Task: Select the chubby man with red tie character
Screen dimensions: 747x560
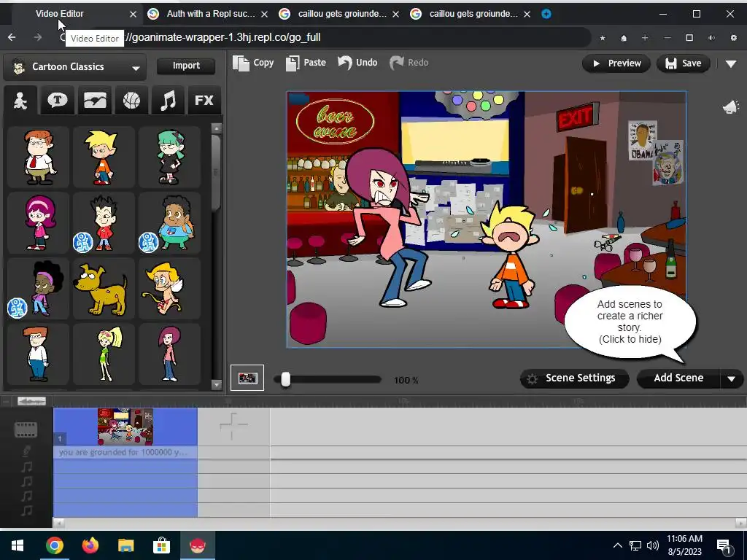Action: click(39, 157)
